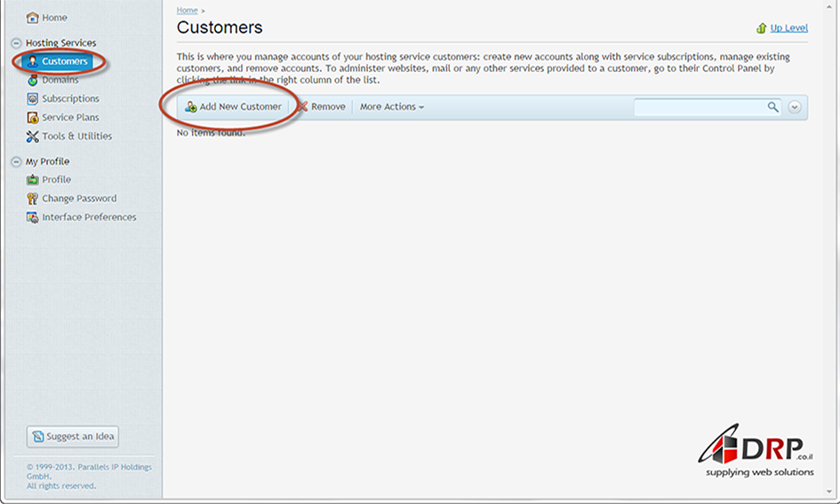Click the Home house icon in sidebar
The image size is (840, 504).
coord(33,18)
